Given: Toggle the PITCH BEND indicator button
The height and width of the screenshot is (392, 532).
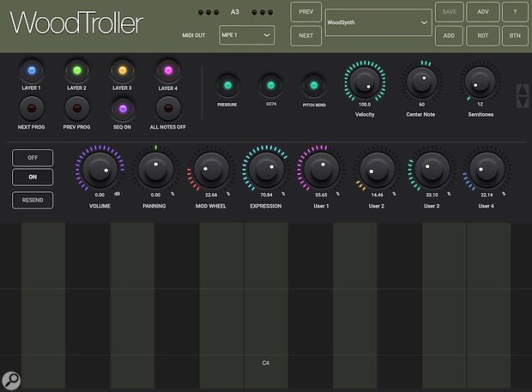Looking at the screenshot, I should (314, 86).
